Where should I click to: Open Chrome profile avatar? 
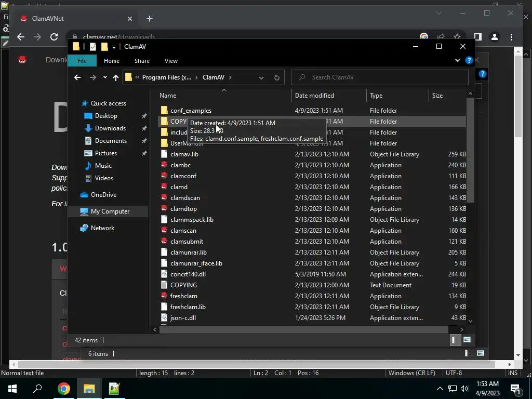tap(495, 37)
